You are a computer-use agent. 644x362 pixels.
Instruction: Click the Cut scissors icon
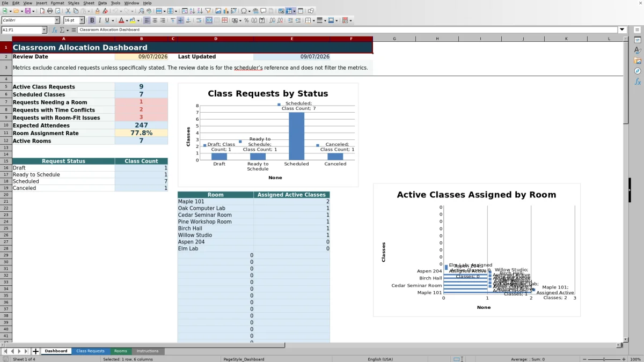coord(68,11)
